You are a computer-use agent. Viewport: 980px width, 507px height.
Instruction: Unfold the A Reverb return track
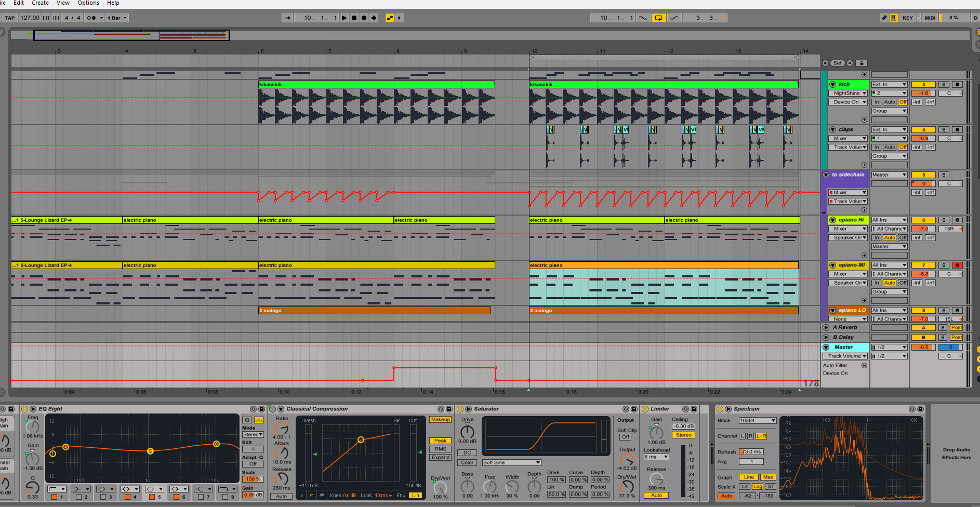click(x=826, y=327)
